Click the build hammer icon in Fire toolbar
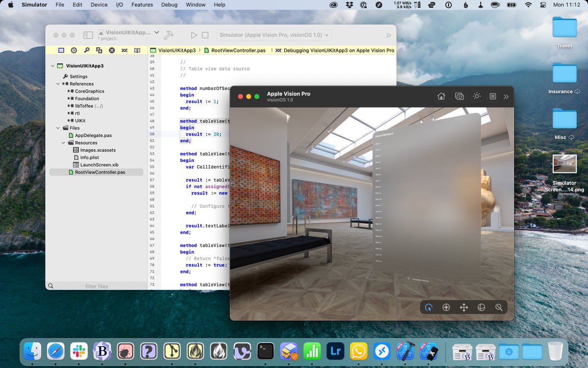This screenshot has width=588, height=368. (169, 35)
